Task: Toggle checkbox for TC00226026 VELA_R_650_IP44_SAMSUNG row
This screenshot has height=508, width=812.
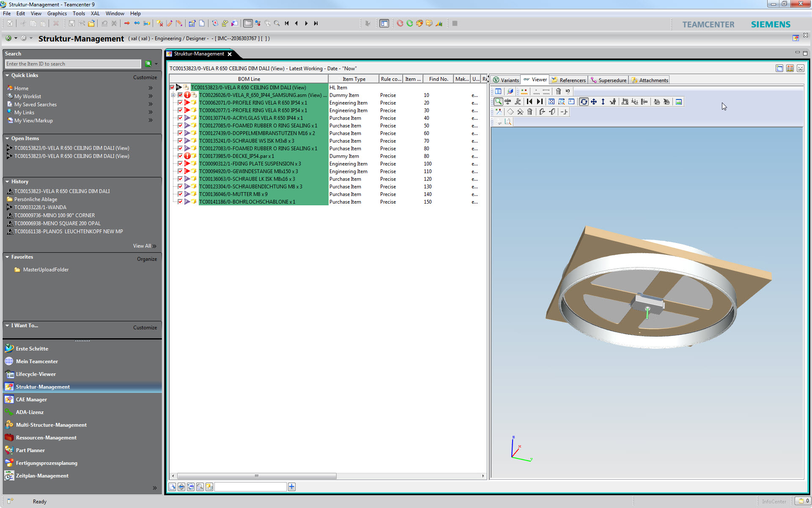Action: coord(180,95)
